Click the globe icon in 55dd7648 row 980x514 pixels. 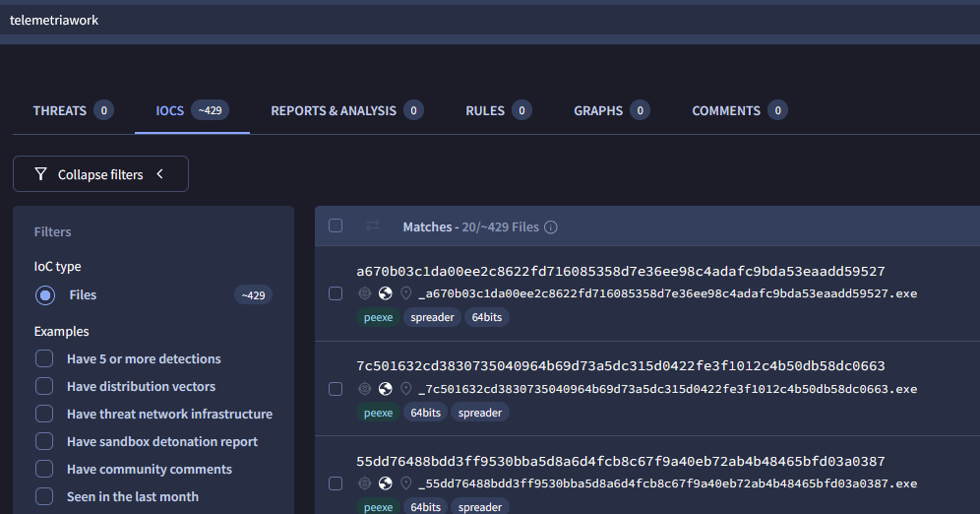pos(386,482)
